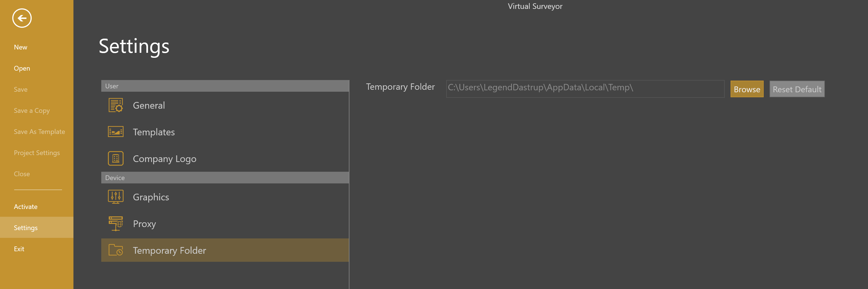
Task: Open the monitor sliders icon for Graphics
Action: tap(115, 196)
